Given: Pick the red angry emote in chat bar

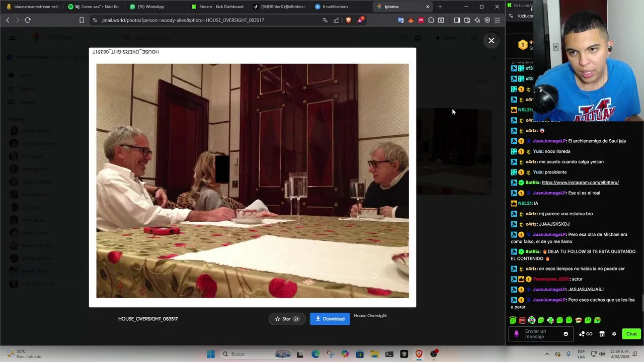Looking at the screenshot, I should [522, 320].
